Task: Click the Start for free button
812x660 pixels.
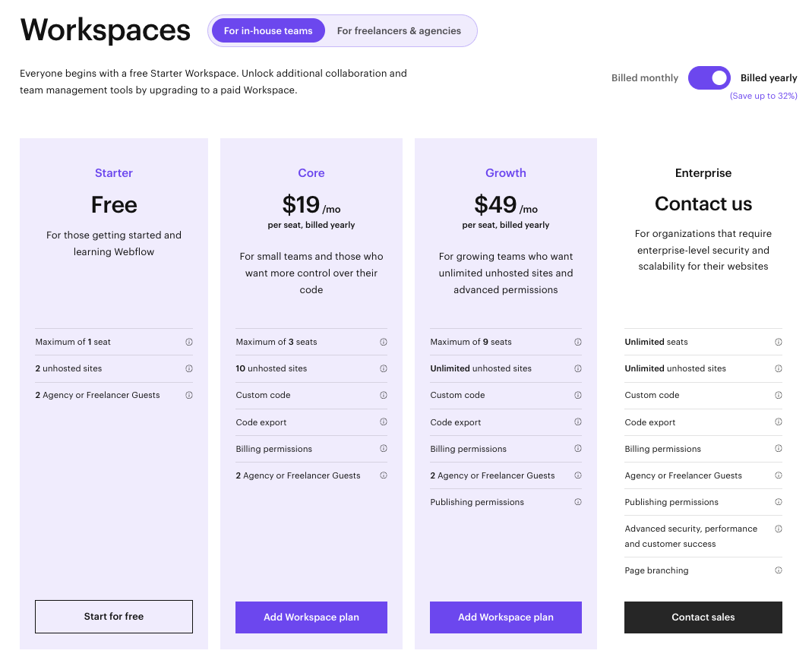Action: [x=114, y=617]
